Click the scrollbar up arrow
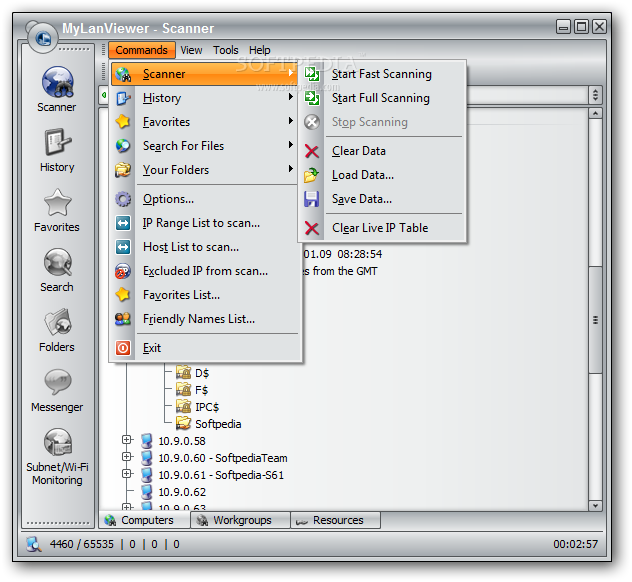The image size is (632, 582). [x=595, y=113]
